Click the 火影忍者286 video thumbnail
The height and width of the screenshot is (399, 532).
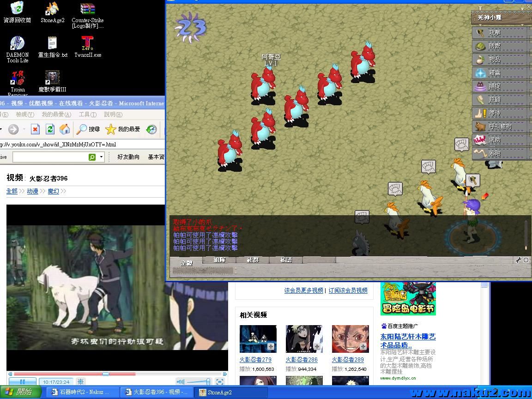coord(304,339)
